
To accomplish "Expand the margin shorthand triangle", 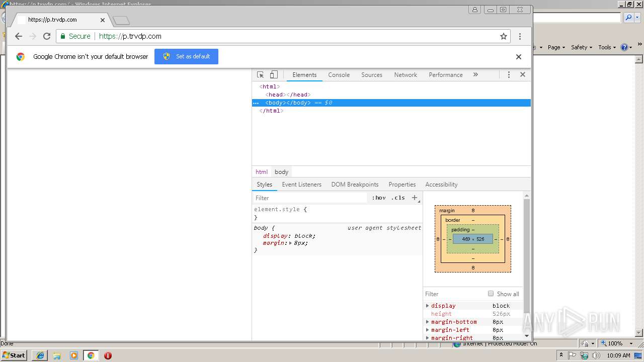I will coord(290,243).
